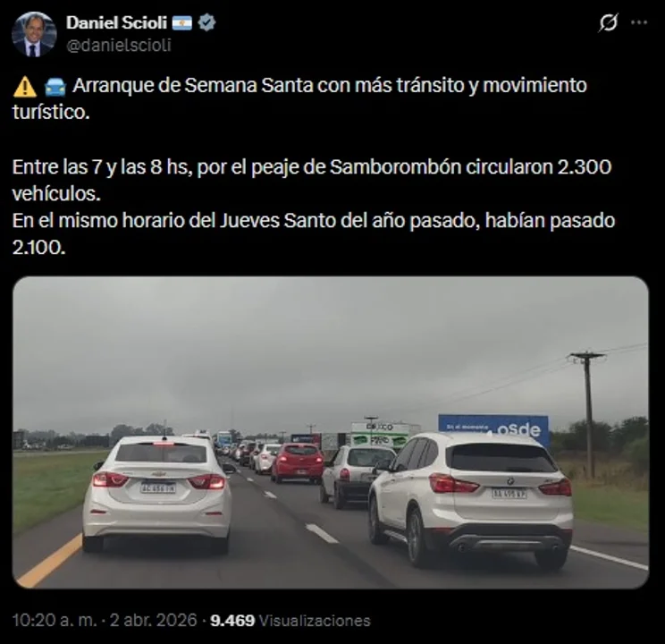Image resolution: width=665 pixels, height=644 pixels.
Task: Click the Daniel Scioli display name
Action: tap(116, 22)
